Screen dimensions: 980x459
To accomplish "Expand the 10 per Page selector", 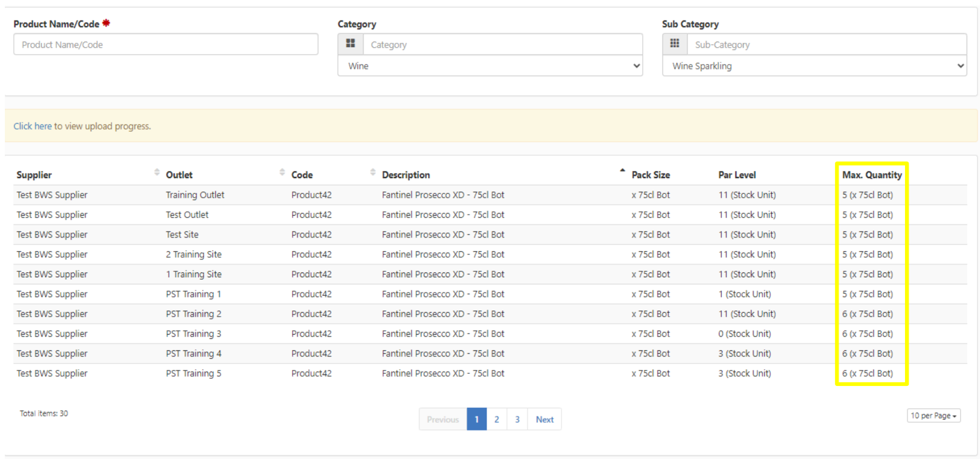I will tap(933, 416).
